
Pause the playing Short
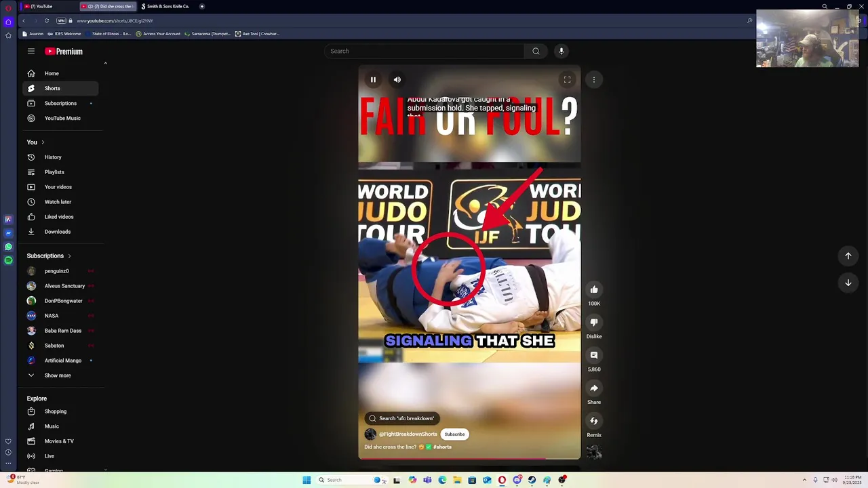coord(373,80)
